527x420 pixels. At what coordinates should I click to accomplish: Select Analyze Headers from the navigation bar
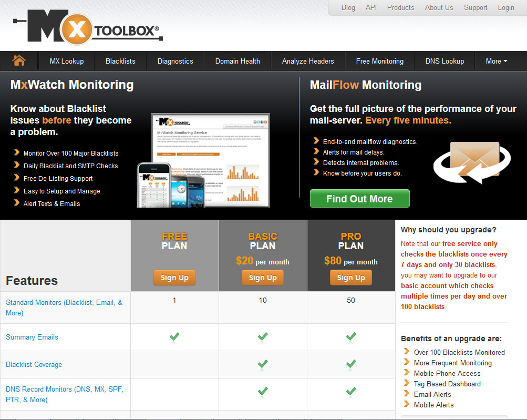(x=307, y=60)
